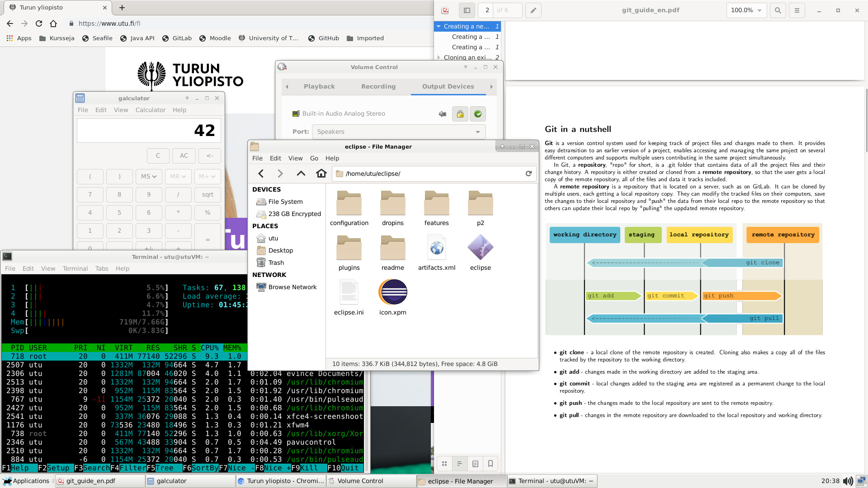
Task: Select the artifacts.xml file
Action: click(436, 253)
